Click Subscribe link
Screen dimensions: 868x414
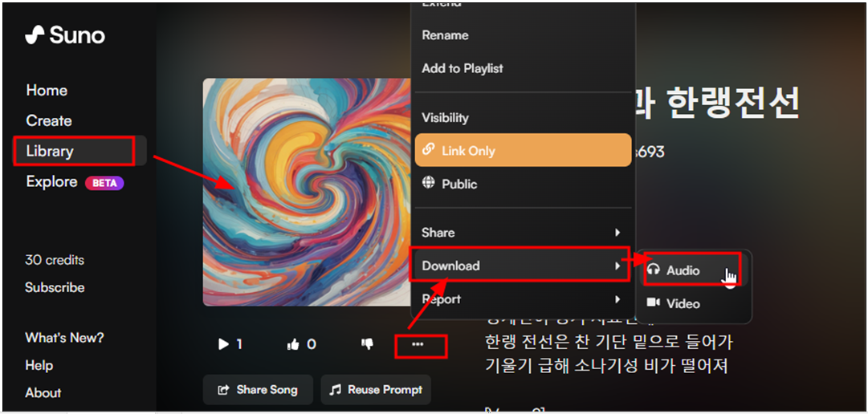55,287
